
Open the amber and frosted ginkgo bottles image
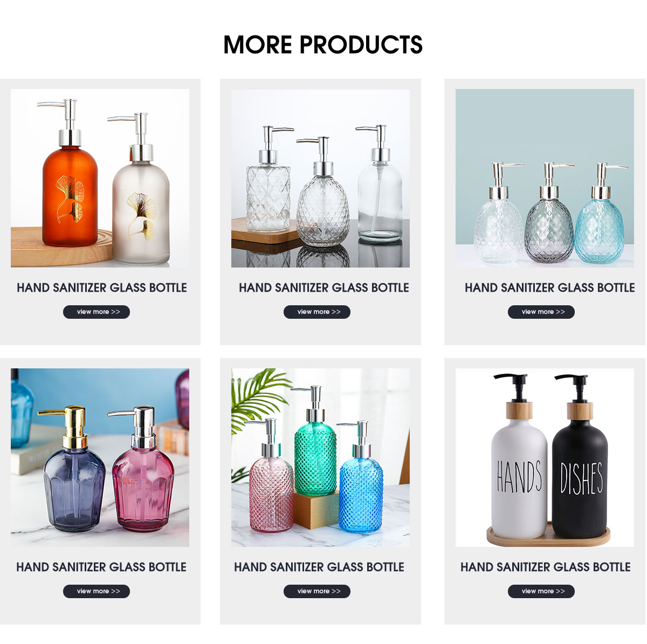tap(100, 178)
